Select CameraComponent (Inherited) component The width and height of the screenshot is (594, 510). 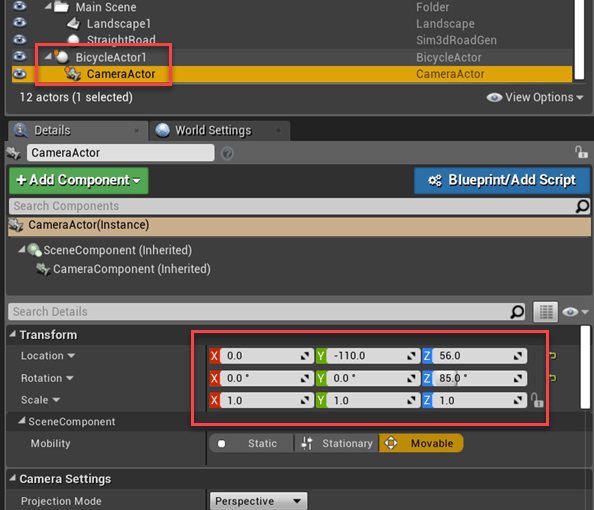pos(131,269)
